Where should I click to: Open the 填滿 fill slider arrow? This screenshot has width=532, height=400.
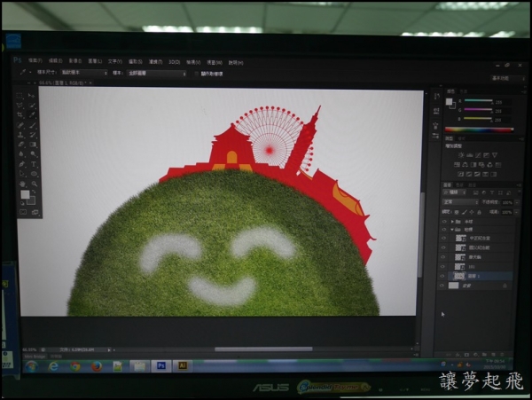point(516,212)
